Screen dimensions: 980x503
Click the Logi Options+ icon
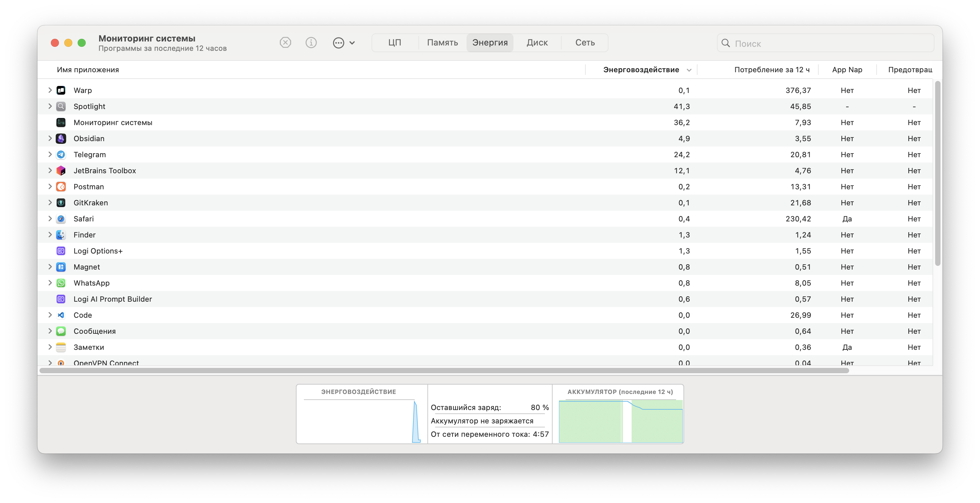(x=61, y=250)
